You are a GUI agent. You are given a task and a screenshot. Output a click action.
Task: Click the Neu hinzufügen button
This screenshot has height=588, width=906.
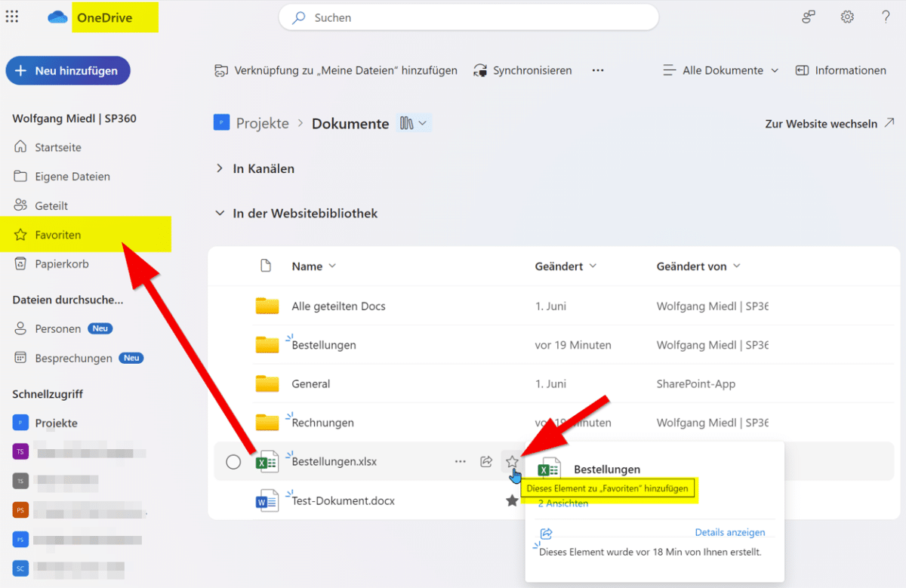(x=68, y=70)
